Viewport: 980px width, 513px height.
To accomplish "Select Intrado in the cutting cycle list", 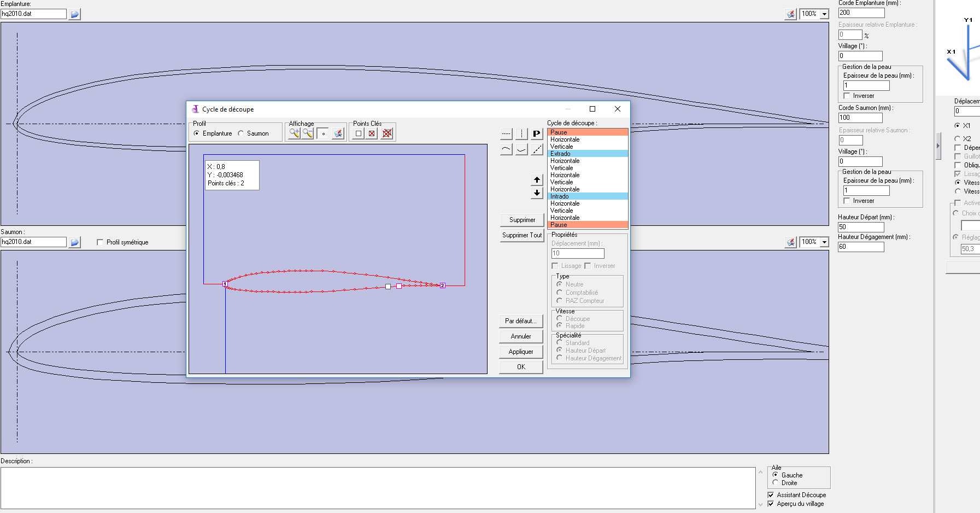I will pos(587,196).
